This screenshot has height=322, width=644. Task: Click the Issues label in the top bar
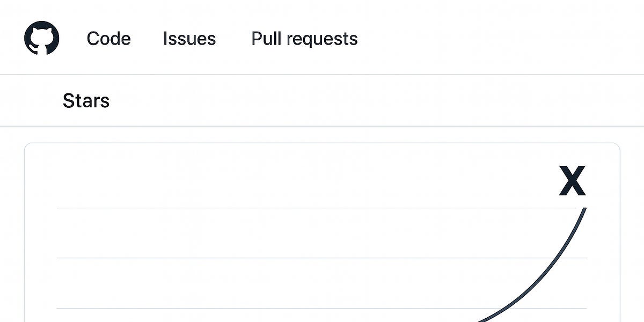point(189,38)
